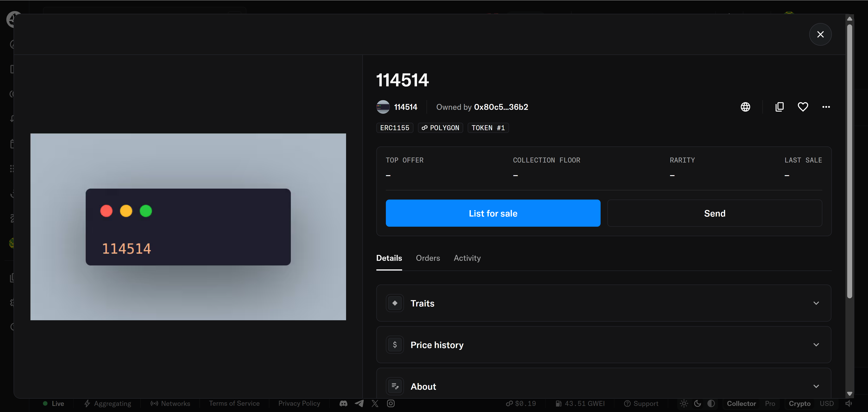Open Instagram icon in footer
The image size is (868, 412).
point(391,403)
